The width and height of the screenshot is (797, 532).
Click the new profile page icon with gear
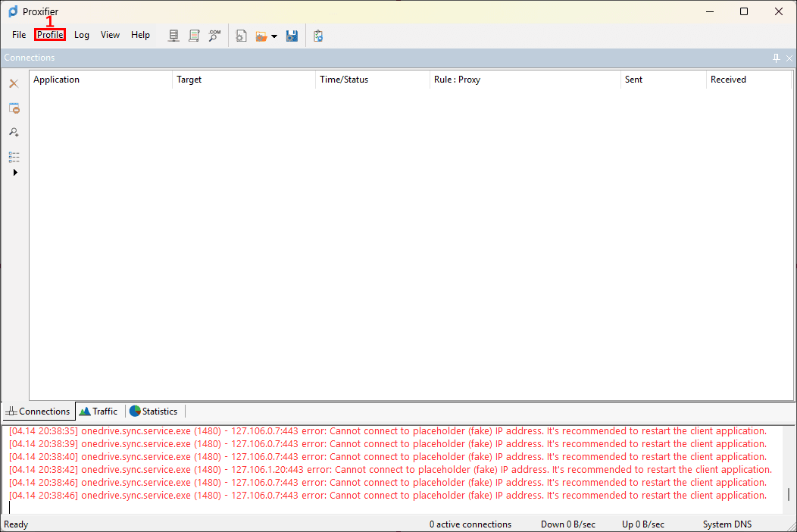[x=242, y=36]
